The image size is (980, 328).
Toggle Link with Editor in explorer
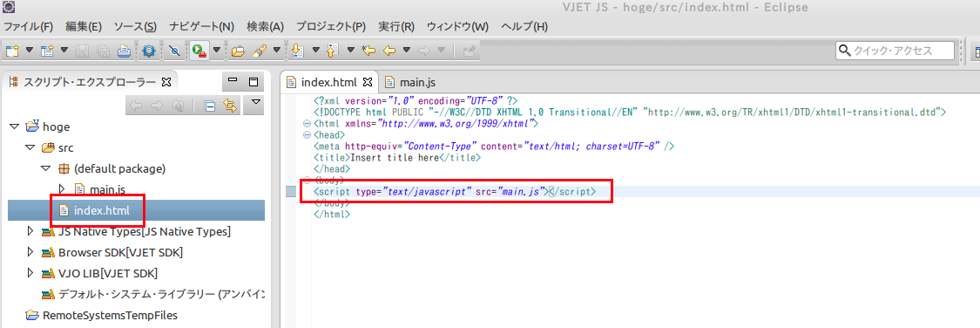pyautogui.click(x=231, y=106)
